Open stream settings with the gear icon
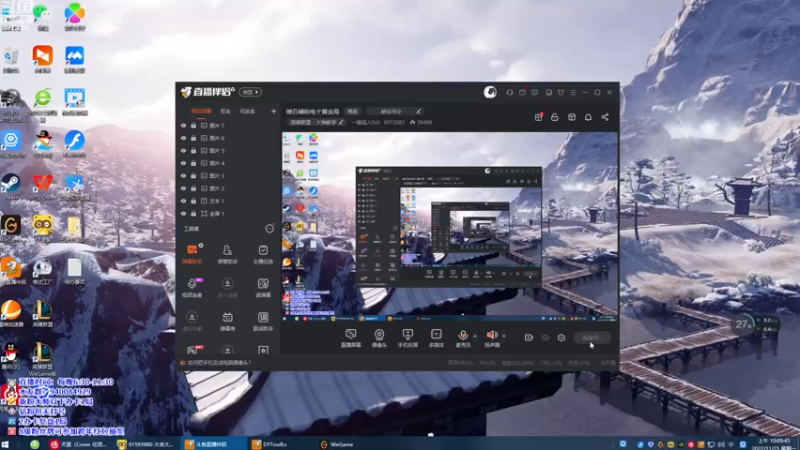Image resolution: width=800 pixels, height=450 pixels. pos(561,338)
